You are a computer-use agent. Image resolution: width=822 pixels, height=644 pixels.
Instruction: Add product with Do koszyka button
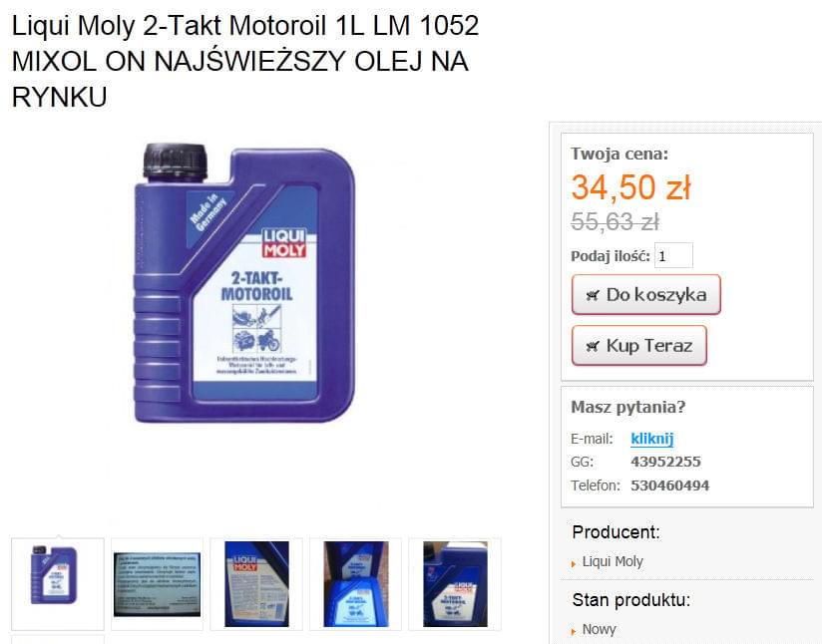[645, 294]
